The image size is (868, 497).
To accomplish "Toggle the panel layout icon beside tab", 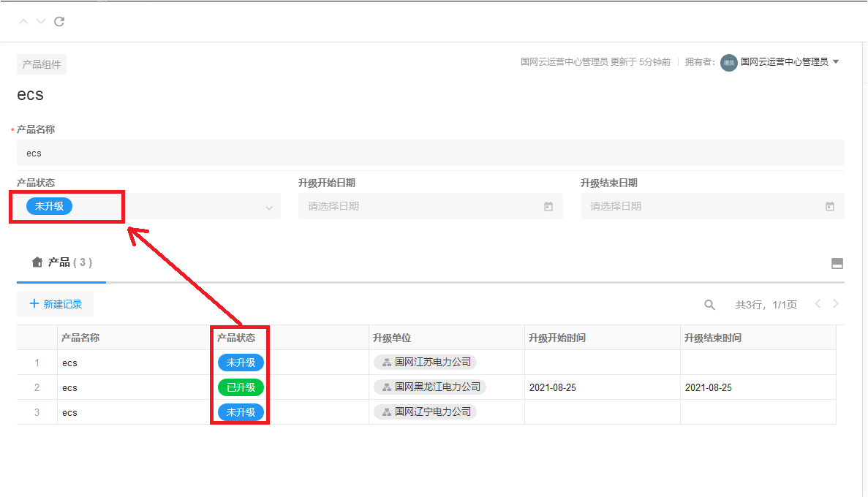I will click(x=837, y=264).
